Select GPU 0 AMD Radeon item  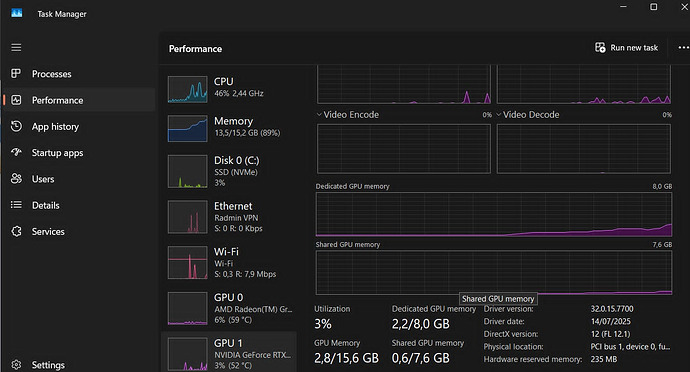(229, 308)
